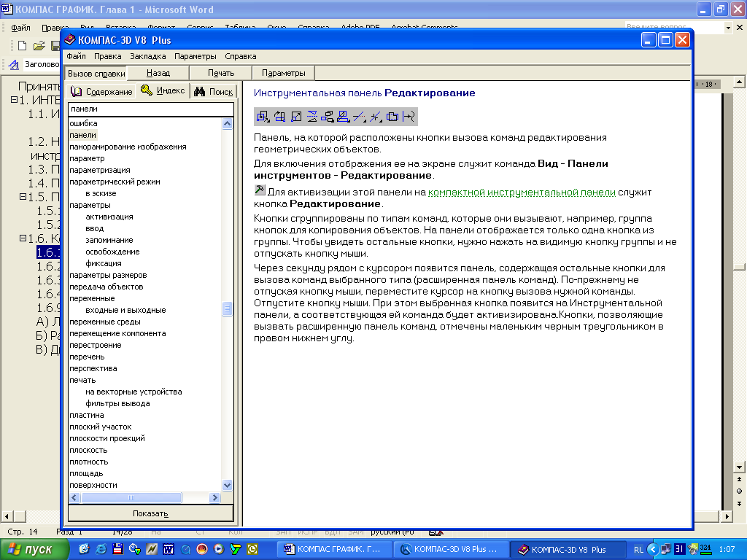Click Параметры button in help toolbar
Screen dimensions: 747x560
(x=284, y=73)
